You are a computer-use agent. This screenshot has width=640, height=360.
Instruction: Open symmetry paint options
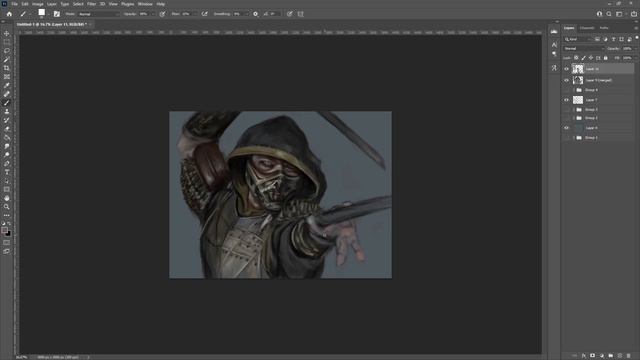[x=301, y=14]
